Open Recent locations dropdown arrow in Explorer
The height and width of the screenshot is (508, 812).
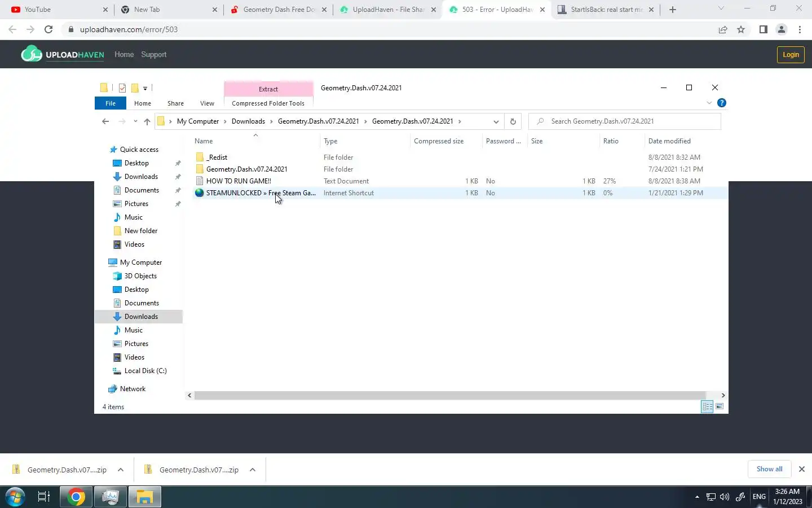pyautogui.click(x=135, y=121)
